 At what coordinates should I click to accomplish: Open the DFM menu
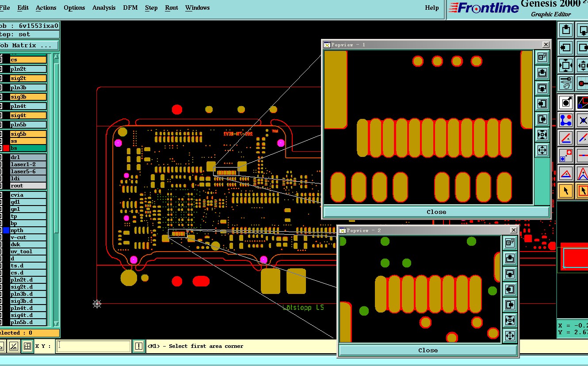130,8
